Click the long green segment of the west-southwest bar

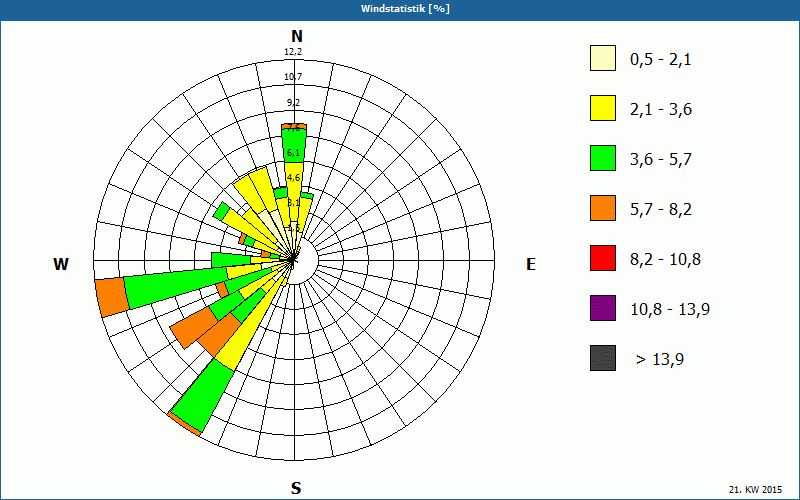[x=176, y=287]
